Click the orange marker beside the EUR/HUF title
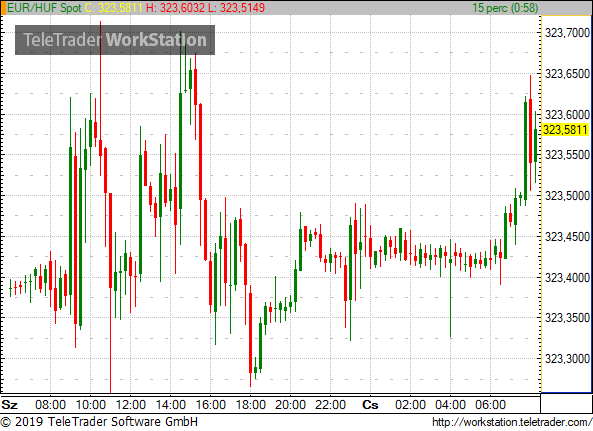This screenshot has width=593, height=431. (x=3, y=8)
